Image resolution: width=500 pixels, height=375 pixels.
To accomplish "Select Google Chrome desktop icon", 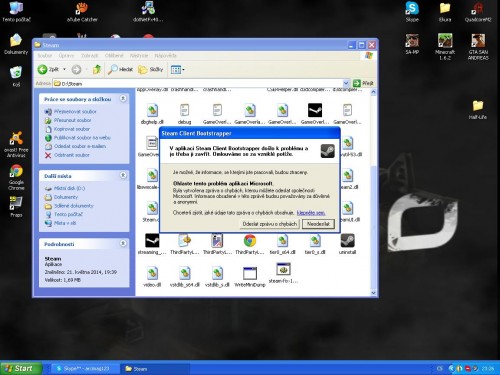I will coord(16,171).
